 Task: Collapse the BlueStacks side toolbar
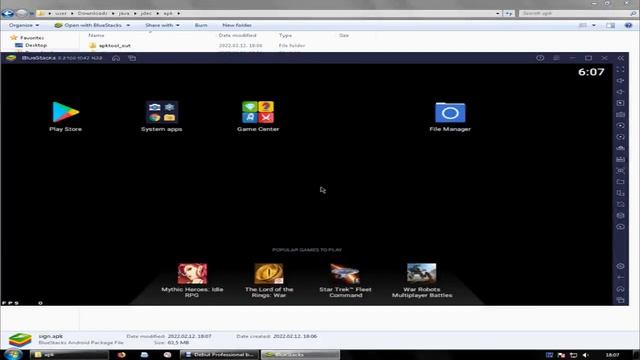click(621, 58)
